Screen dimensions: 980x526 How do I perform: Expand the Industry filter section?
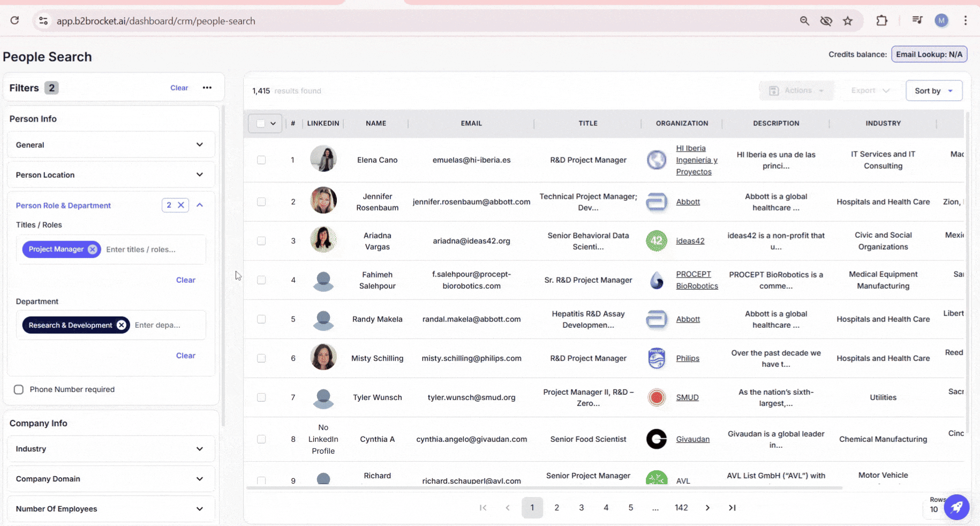[111, 449]
